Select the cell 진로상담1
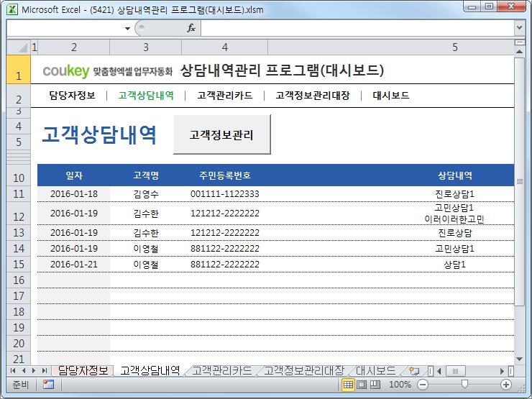Viewport: 532px width, 399px height. (454, 194)
